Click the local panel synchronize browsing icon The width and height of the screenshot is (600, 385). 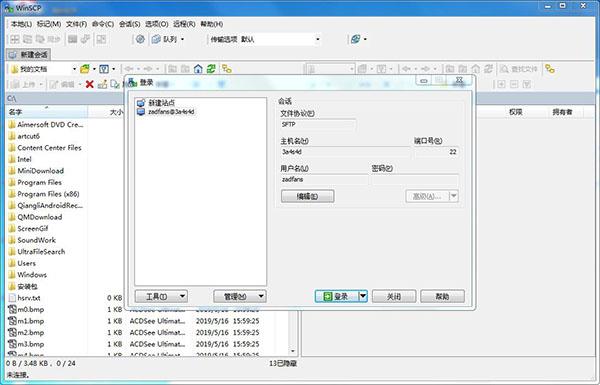[x=227, y=69]
